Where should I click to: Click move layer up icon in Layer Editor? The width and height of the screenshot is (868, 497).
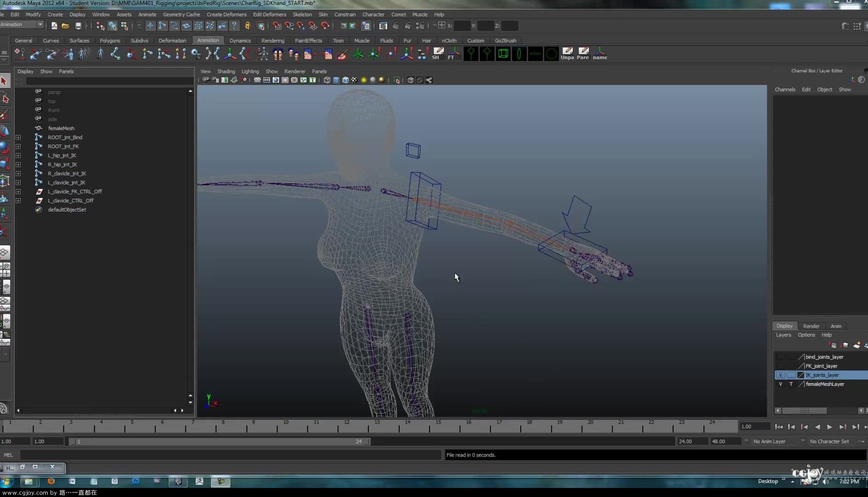click(x=833, y=346)
